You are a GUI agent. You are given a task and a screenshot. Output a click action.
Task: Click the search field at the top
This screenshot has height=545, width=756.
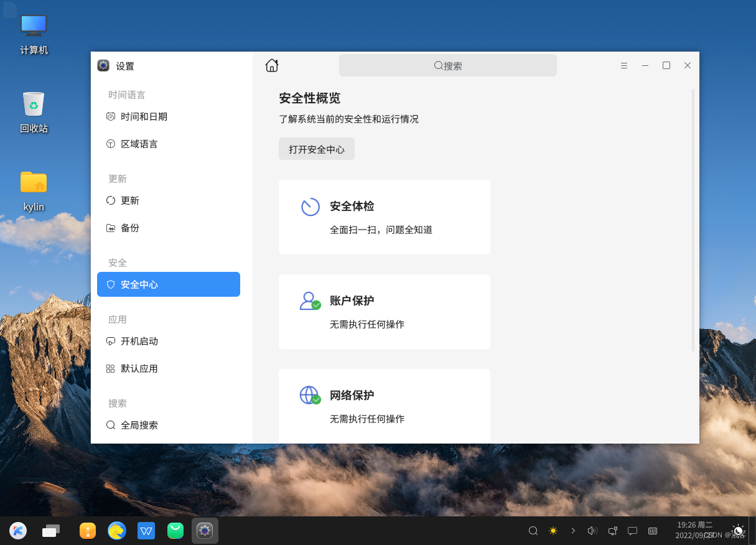(x=447, y=65)
